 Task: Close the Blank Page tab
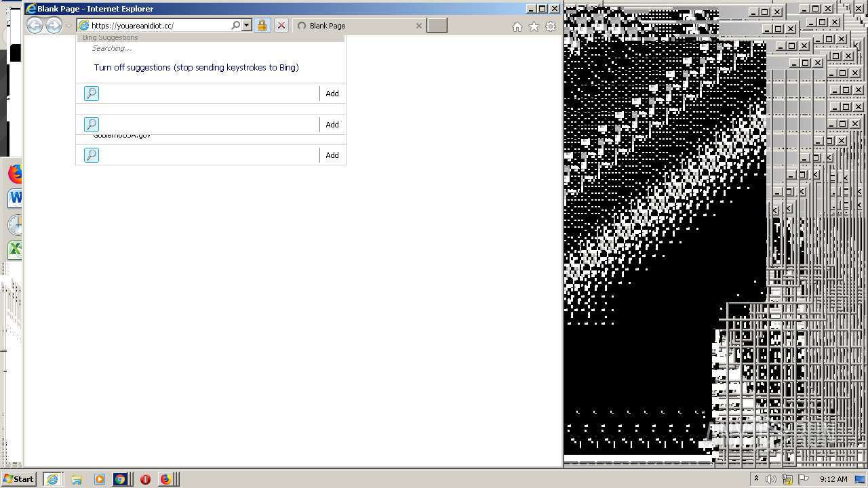click(x=418, y=26)
